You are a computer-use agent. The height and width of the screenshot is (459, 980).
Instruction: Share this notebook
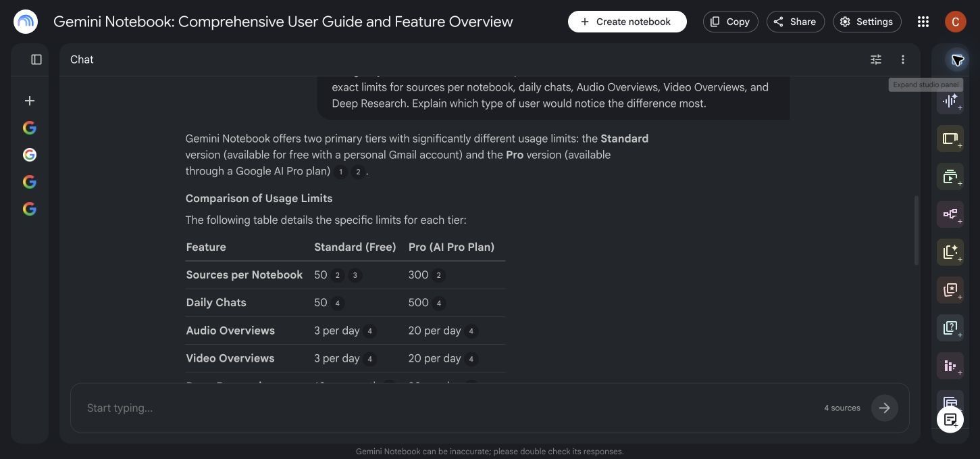795,22
